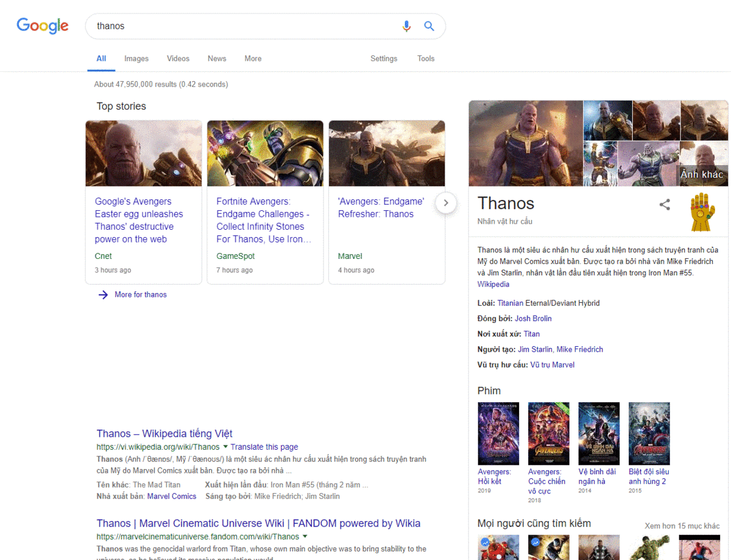Expand search Tools options

tap(425, 58)
